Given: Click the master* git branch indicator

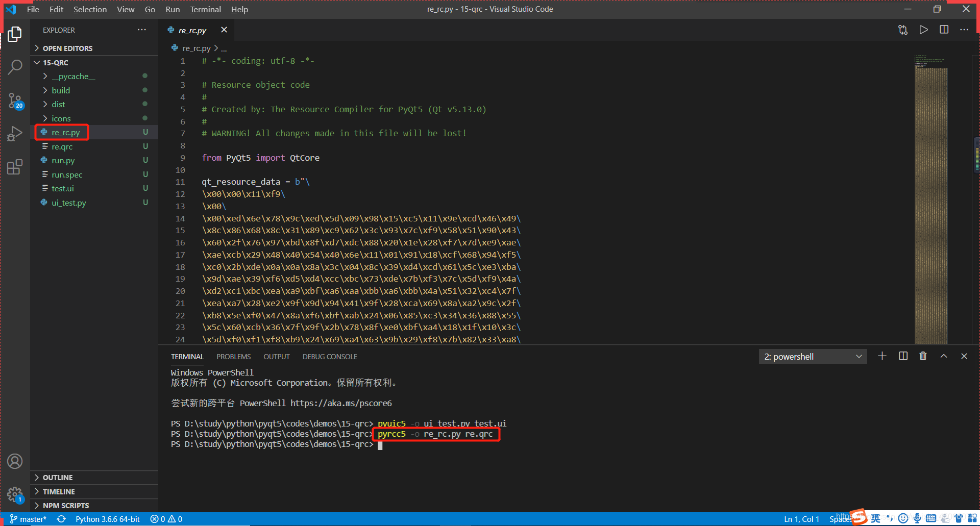Looking at the screenshot, I should click(28, 519).
